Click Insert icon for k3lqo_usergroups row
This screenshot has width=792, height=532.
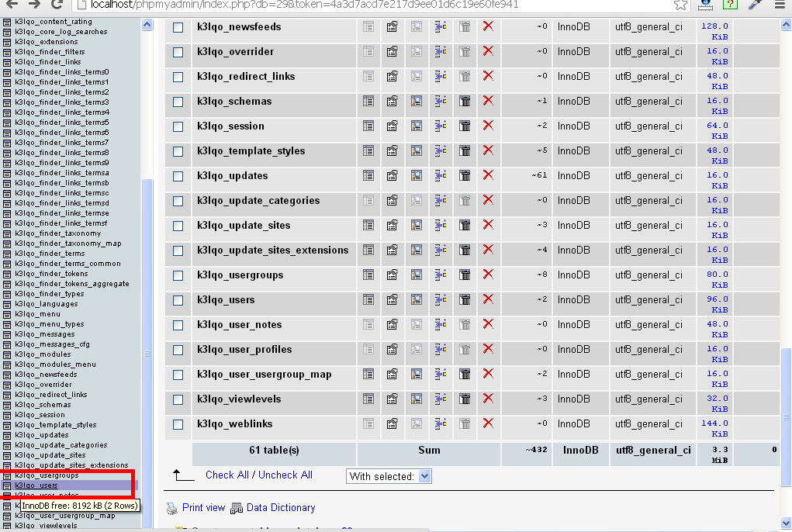click(x=441, y=275)
